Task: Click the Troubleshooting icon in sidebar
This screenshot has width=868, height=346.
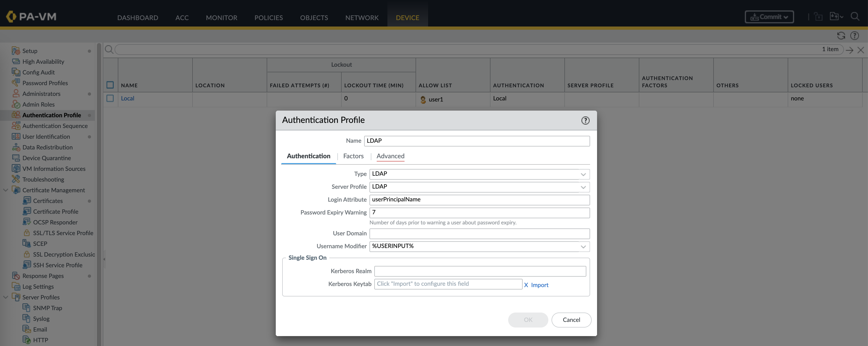Action: (x=16, y=179)
